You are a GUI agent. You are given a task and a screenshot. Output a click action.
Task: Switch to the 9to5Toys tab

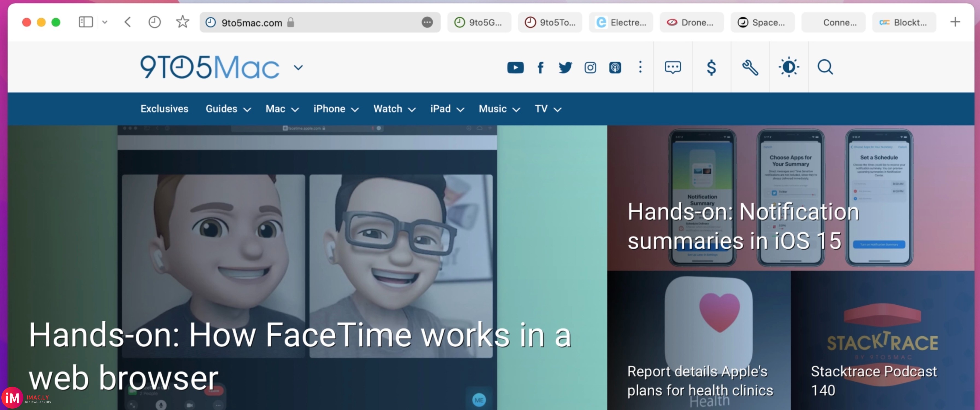pos(550,22)
